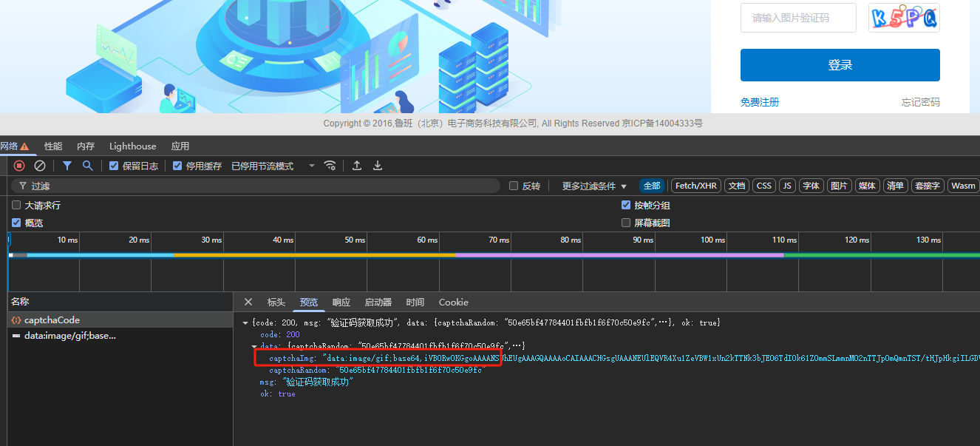The width and height of the screenshot is (980, 446).
Task: Open the Cookie tab
Action: [454, 302]
